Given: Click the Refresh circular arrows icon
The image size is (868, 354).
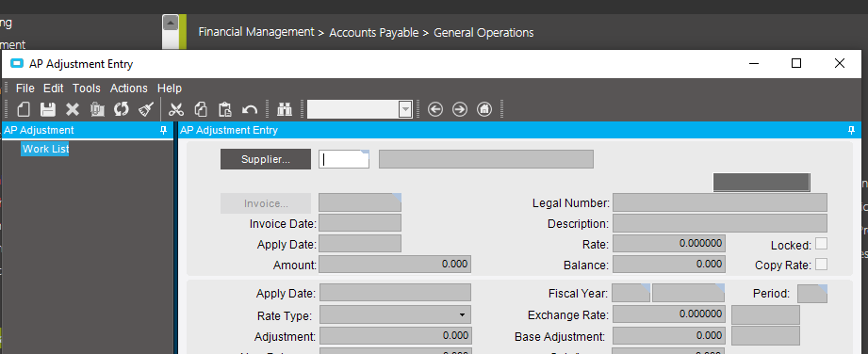Looking at the screenshot, I should (122, 109).
